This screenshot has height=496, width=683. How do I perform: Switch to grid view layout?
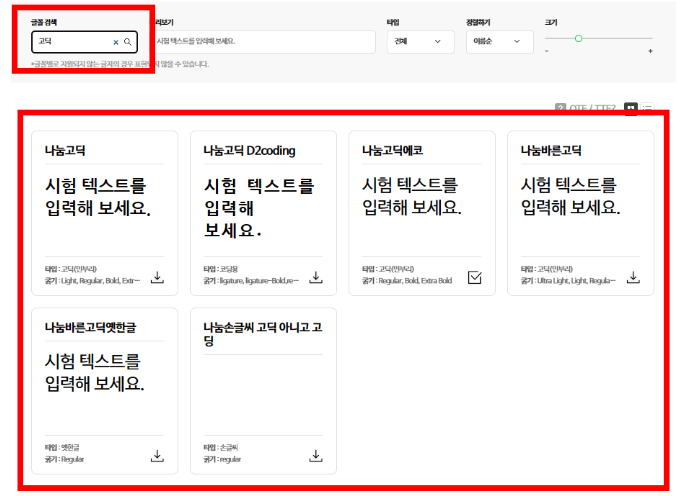click(x=631, y=108)
